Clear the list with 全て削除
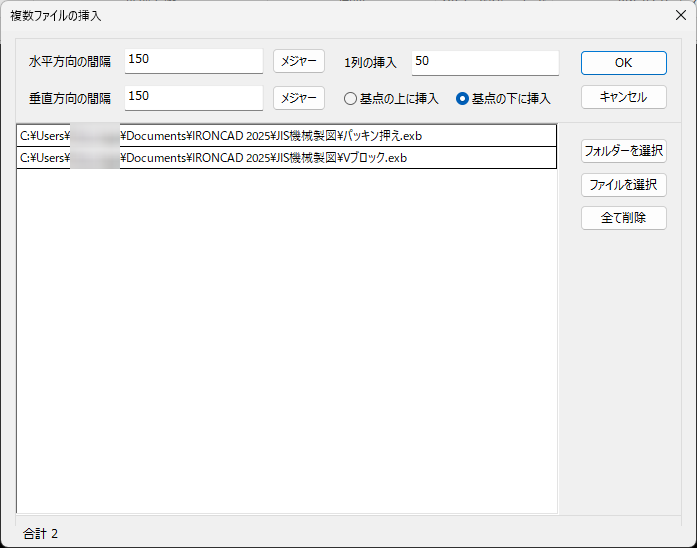The image size is (697, 548). pyautogui.click(x=623, y=218)
